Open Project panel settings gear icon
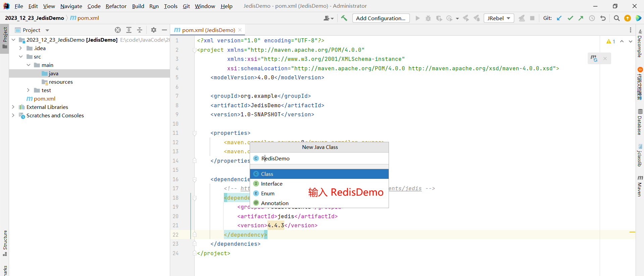This screenshot has width=644, height=276. pos(154,30)
